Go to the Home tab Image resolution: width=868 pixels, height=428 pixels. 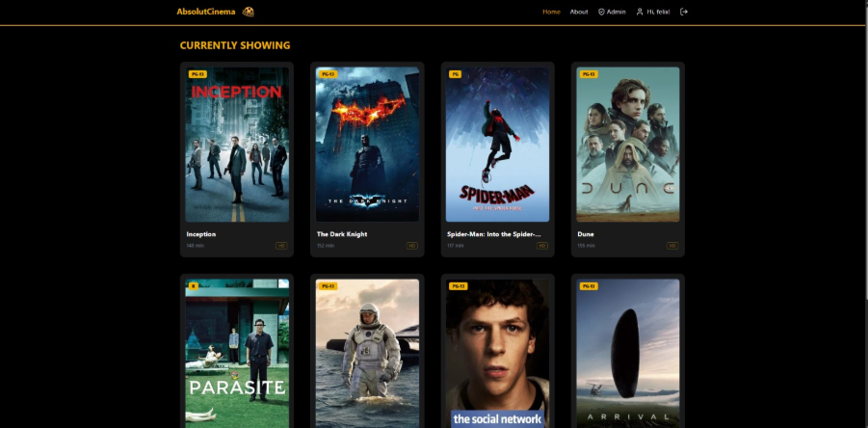coord(551,12)
